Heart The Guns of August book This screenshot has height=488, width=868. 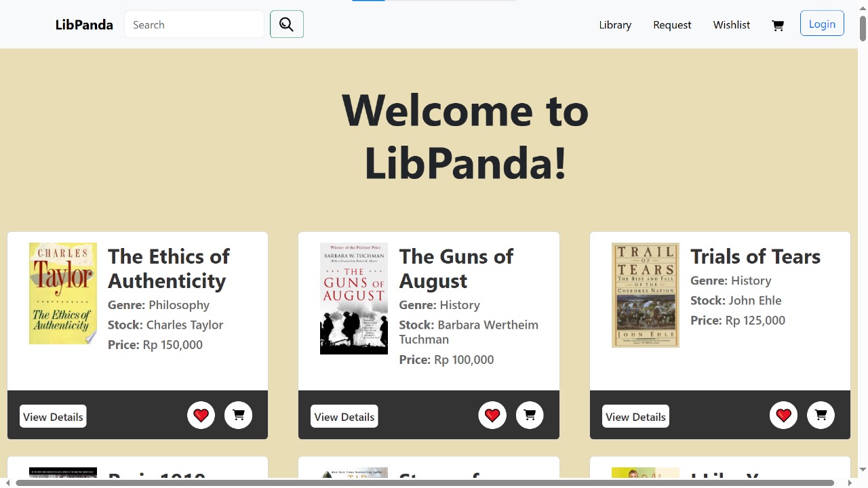point(492,415)
